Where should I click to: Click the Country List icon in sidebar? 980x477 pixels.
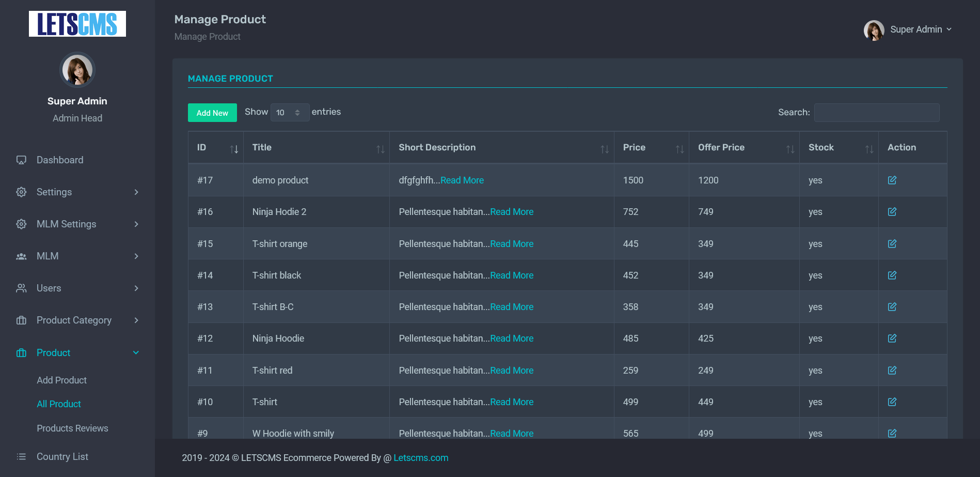point(21,457)
